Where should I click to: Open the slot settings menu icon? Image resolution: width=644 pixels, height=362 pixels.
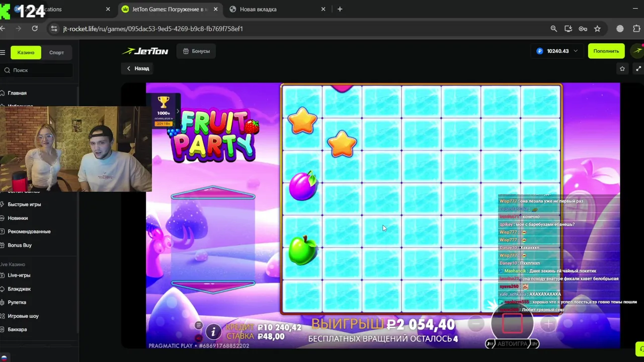(x=198, y=326)
